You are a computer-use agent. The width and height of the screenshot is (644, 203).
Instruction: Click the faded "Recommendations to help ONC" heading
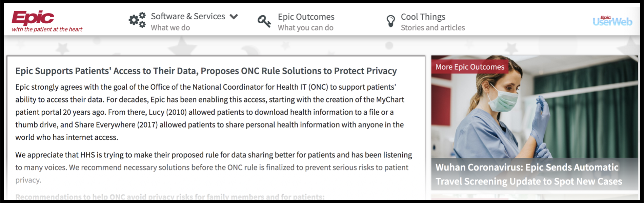(x=169, y=197)
